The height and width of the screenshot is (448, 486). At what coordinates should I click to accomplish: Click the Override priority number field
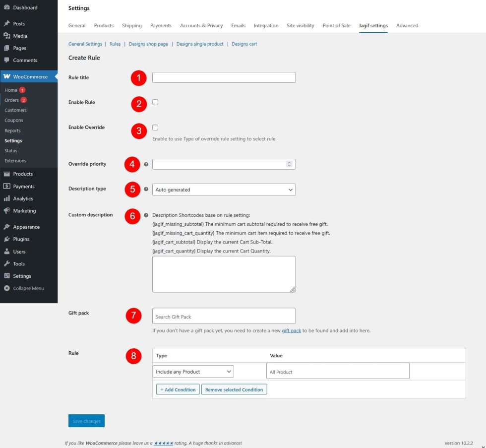[224, 164]
